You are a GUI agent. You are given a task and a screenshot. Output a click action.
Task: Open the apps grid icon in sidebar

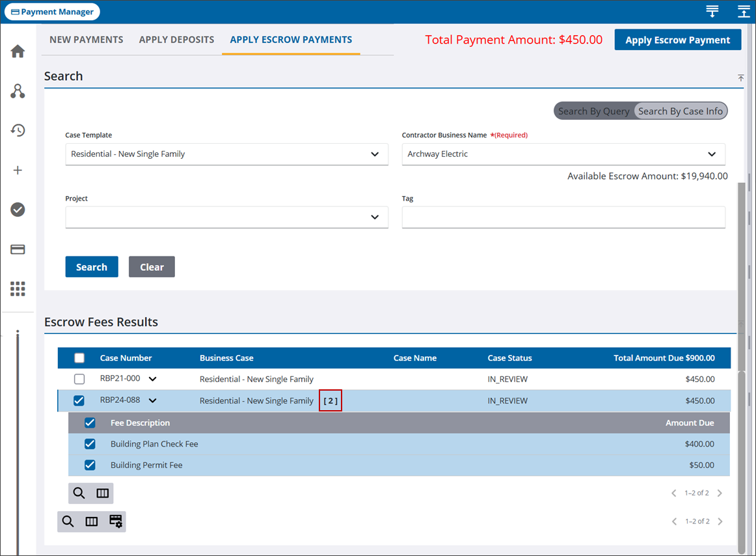(18, 289)
